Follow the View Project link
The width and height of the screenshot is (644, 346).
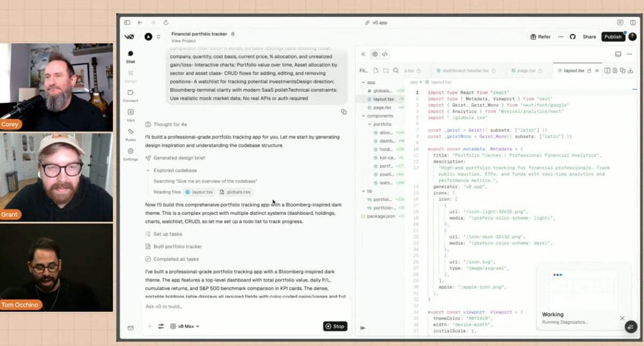click(184, 41)
